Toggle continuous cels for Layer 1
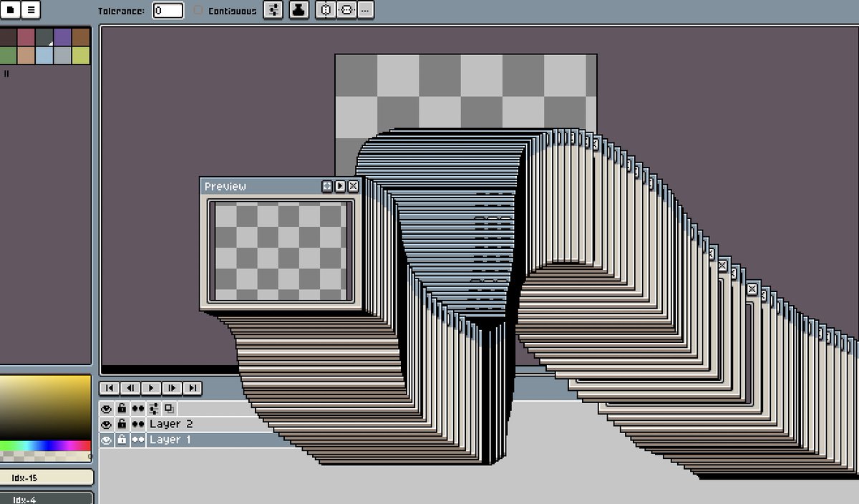The width and height of the screenshot is (859, 504). pyautogui.click(x=137, y=440)
